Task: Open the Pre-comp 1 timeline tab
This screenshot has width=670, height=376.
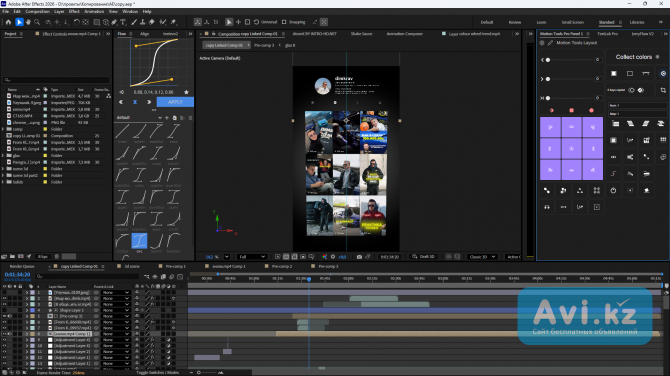Action: point(175,266)
